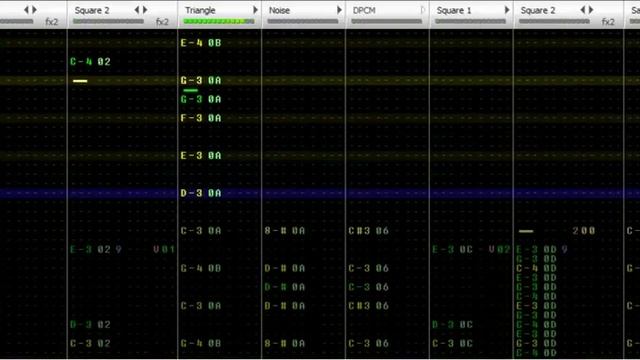Select the note-cut dash beside 200
The width and height of the screenshot is (640, 360).
pos(526,231)
